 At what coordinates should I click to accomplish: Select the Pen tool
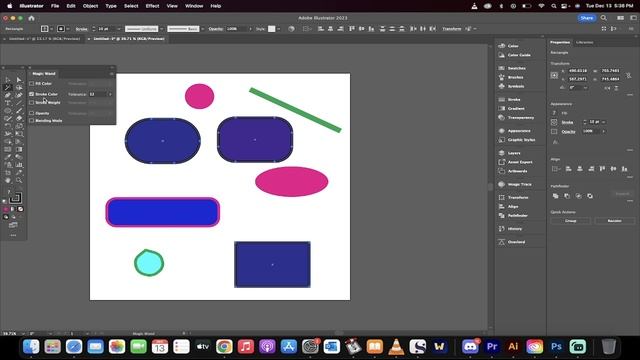point(8,95)
